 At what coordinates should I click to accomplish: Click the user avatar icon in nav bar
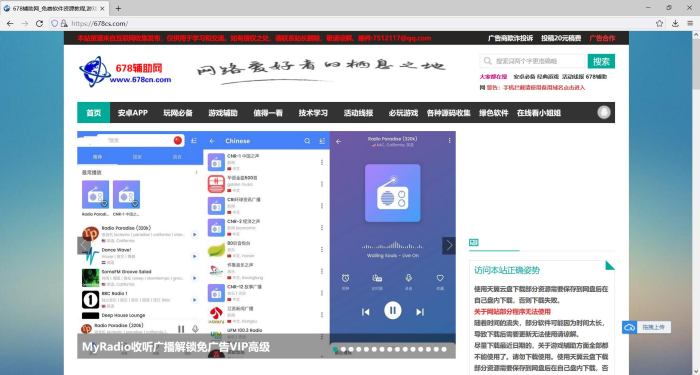[604, 112]
